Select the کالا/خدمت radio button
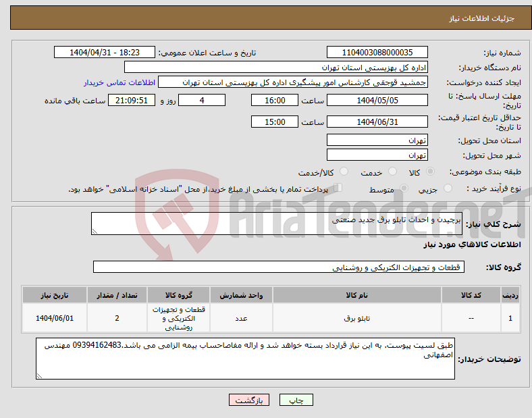 [344, 172]
